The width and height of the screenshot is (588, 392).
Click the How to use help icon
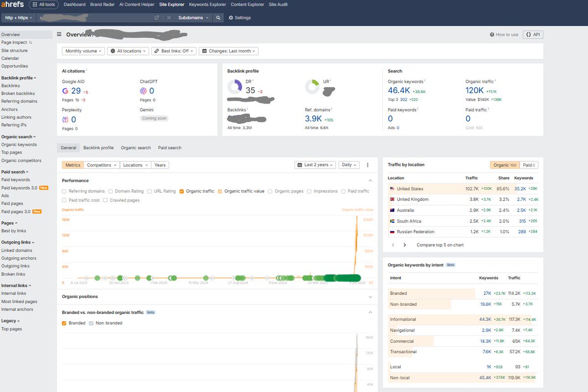pos(492,35)
